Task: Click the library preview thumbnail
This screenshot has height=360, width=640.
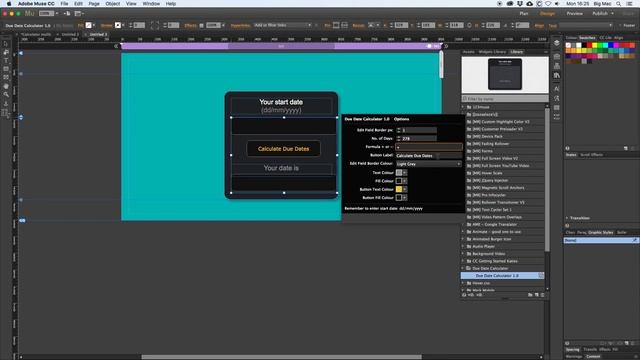Action: tap(505, 74)
